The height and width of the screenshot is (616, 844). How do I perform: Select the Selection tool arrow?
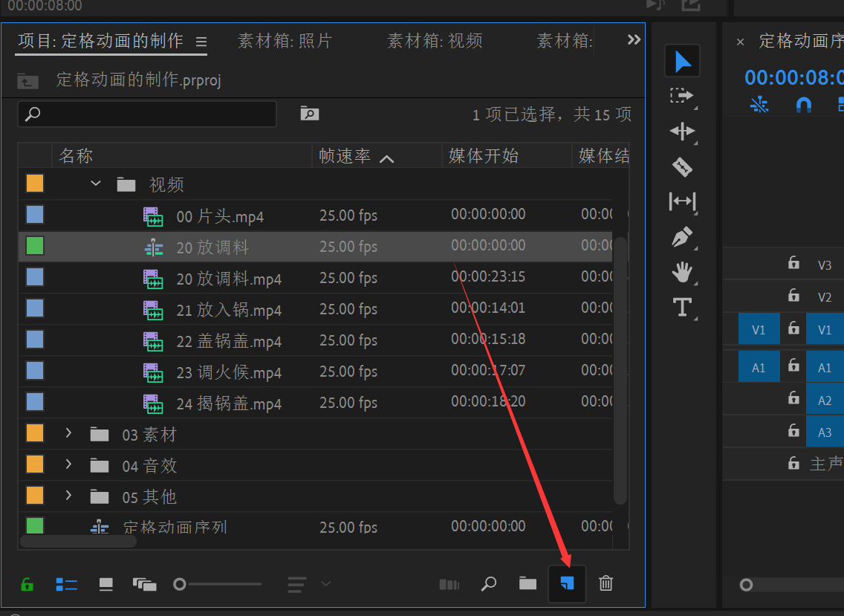(683, 61)
